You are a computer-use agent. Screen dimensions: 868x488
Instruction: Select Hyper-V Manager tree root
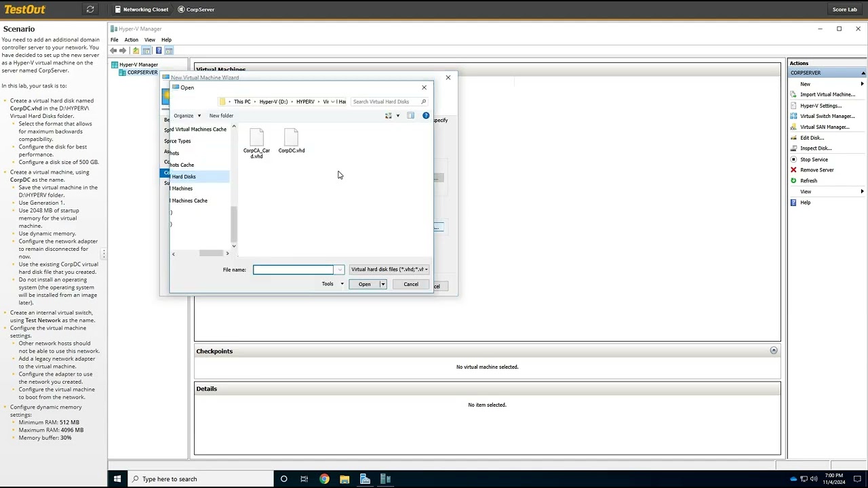tap(138, 65)
